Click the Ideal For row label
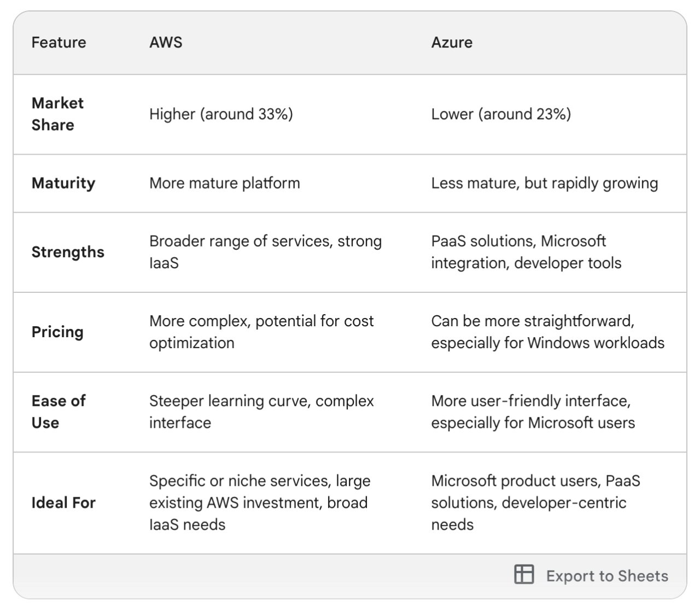This screenshot has height=612, width=700. [x=63, y=503]
